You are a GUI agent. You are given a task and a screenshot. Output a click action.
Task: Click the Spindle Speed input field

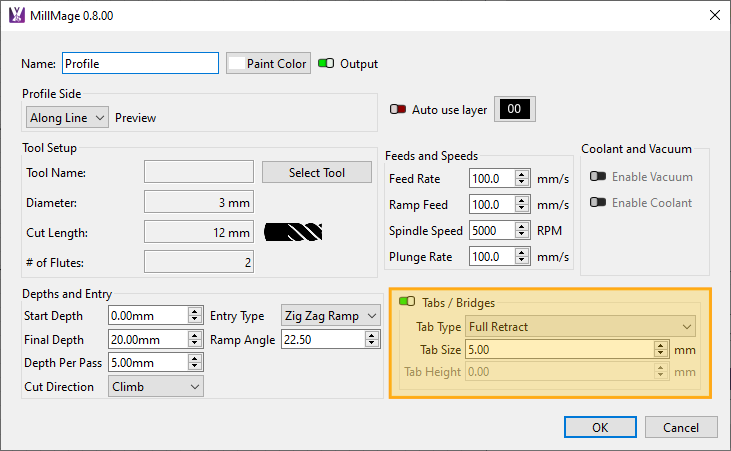[490, 230]
